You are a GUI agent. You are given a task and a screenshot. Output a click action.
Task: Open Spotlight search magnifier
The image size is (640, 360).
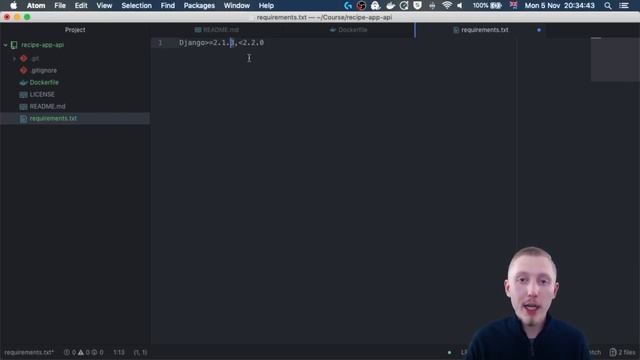[x=608, y=5]
